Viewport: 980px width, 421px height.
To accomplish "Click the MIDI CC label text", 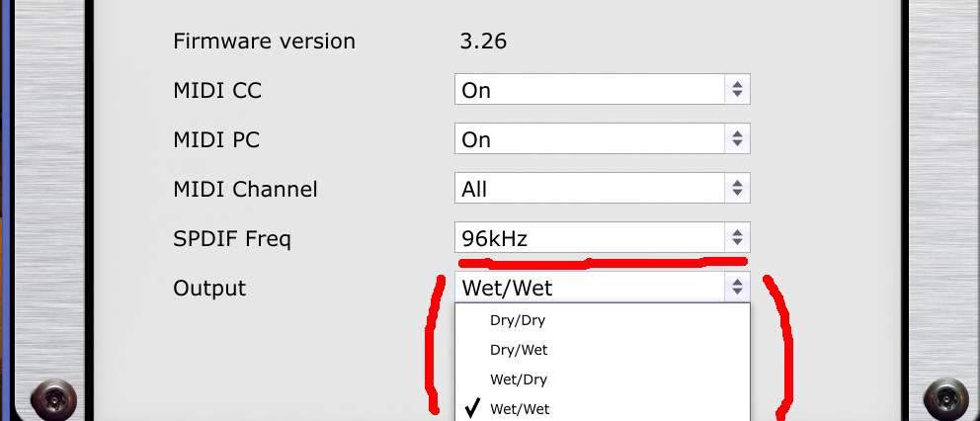I will pyautogui.click(x=217, y=90).
